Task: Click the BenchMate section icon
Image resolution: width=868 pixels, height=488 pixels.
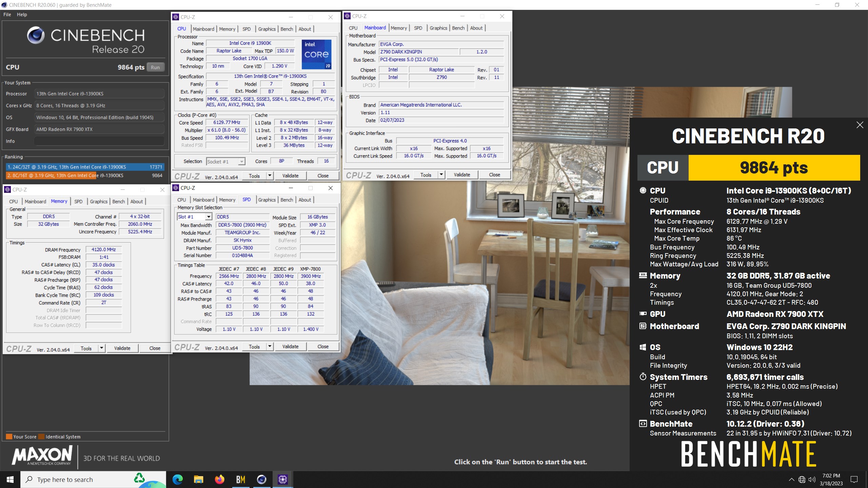Action: click(x=643, y=423)
